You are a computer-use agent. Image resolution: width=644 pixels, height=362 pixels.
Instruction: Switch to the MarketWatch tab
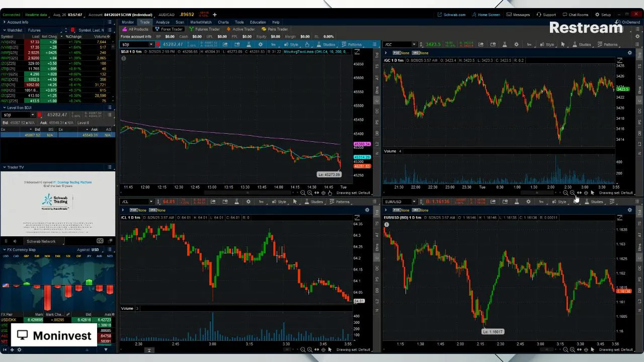(201, 22)
